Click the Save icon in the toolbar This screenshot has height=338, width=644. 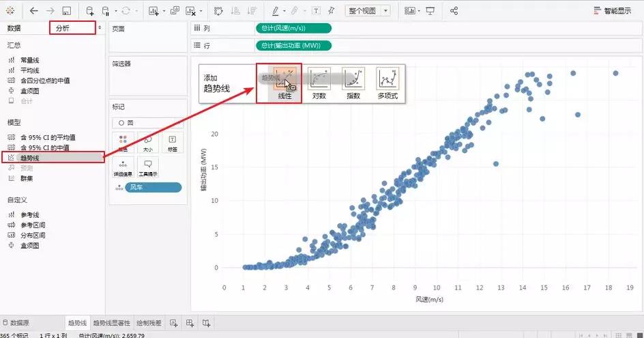click(66, 11)
